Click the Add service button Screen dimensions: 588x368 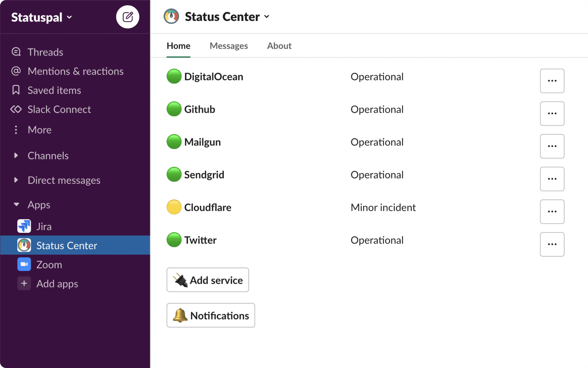(x=208, y=280)
